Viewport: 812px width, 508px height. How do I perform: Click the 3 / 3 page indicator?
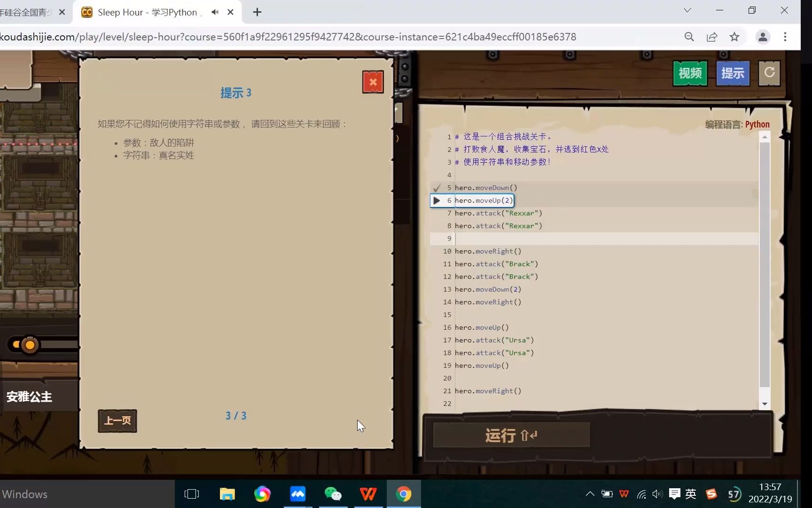[x=236, y=416]
